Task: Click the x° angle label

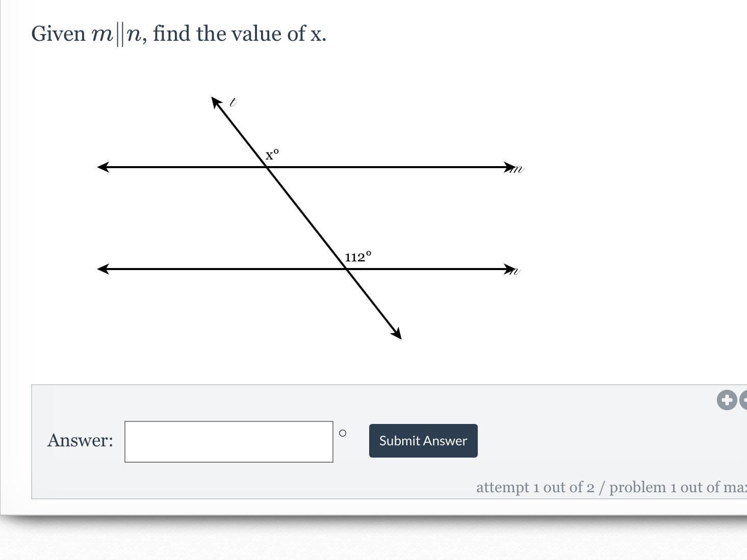Action: [x=272, y=154]
